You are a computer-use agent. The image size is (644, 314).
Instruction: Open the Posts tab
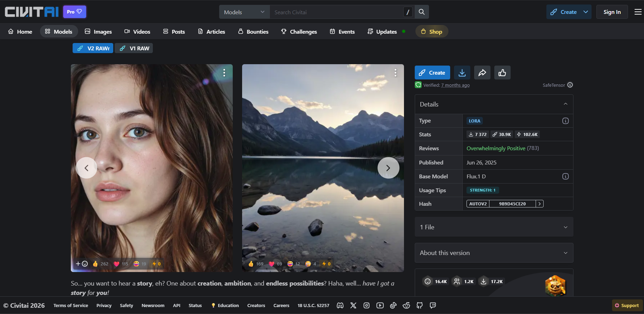tap(174, 32)
